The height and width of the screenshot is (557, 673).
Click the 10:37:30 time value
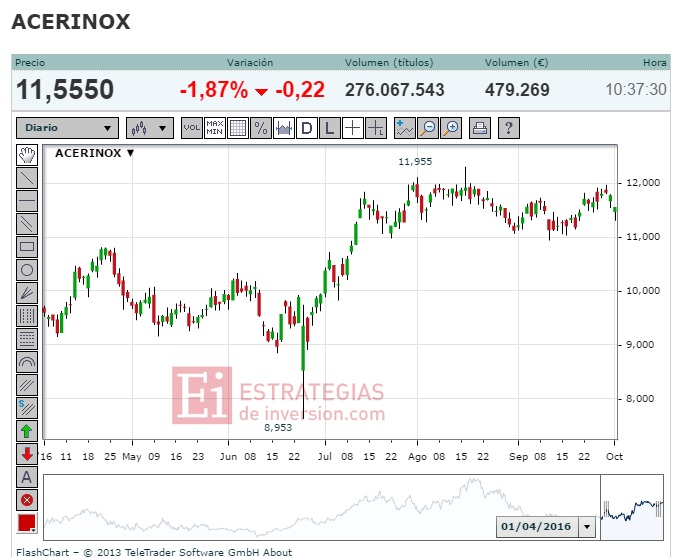point(636,90)
